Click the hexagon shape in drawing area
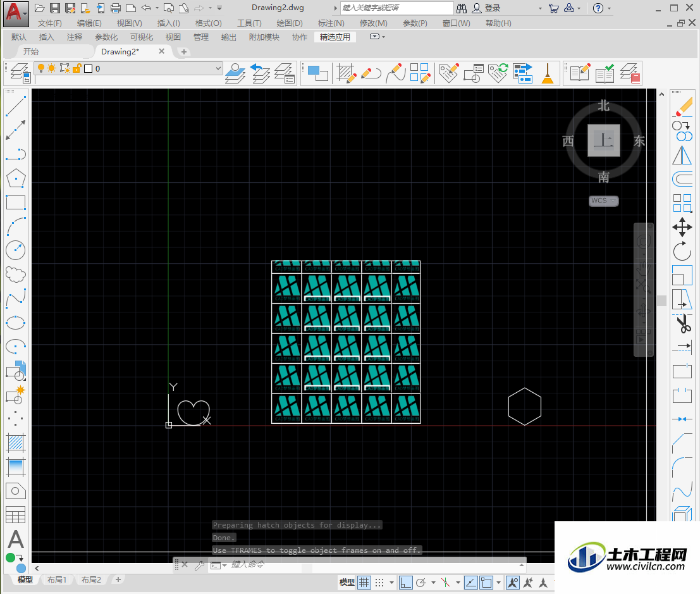Viewport: 700px width, 594px height. pyautogui.click(x=525, y=406)
